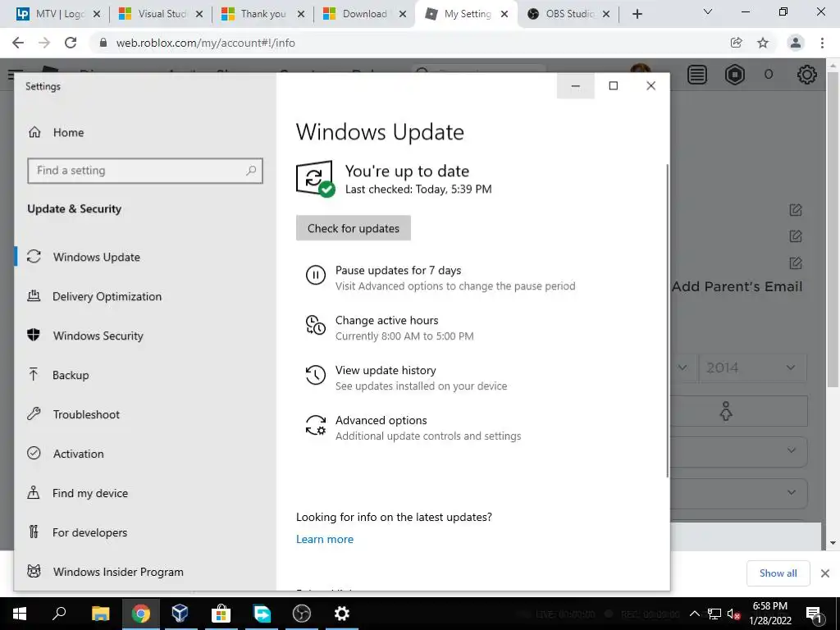Open OBS Studio from taskbar
The width and height of the screenshot is (840, 630).
(302, 614)
